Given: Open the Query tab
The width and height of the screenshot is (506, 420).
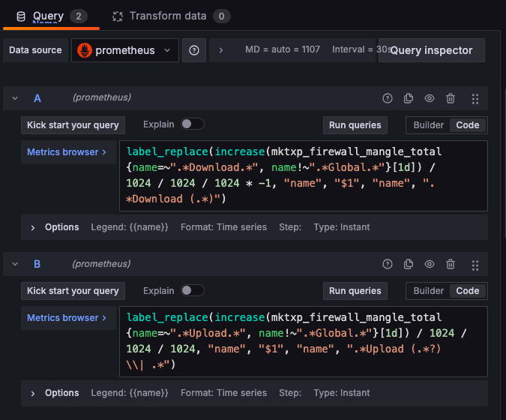Looking at the screenshot, I should tap(51, 16).
